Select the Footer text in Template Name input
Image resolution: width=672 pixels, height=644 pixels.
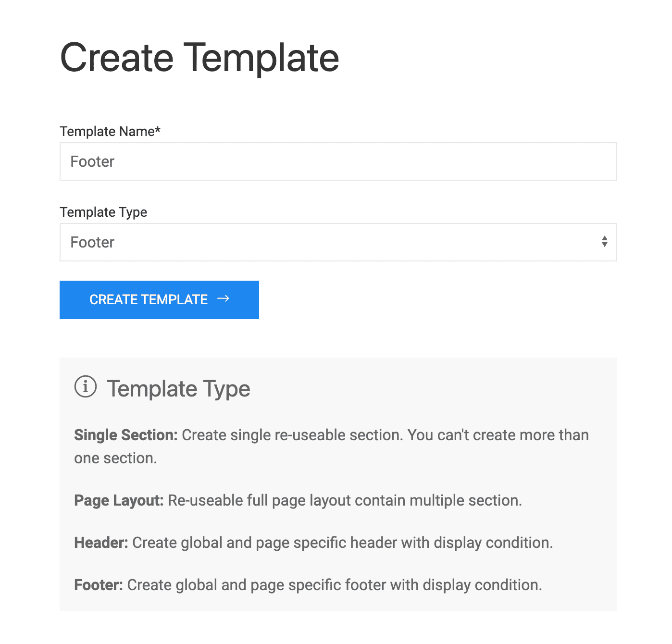pyautogui.click(x=92, y=161)
